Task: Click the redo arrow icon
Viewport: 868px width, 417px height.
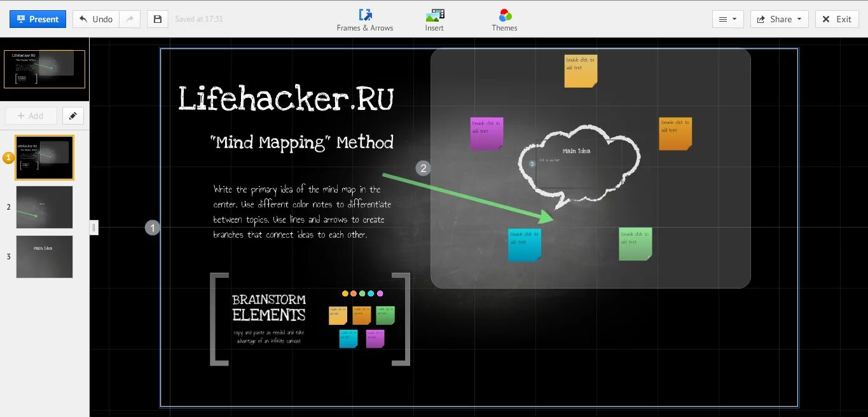Action: (130, 19)
